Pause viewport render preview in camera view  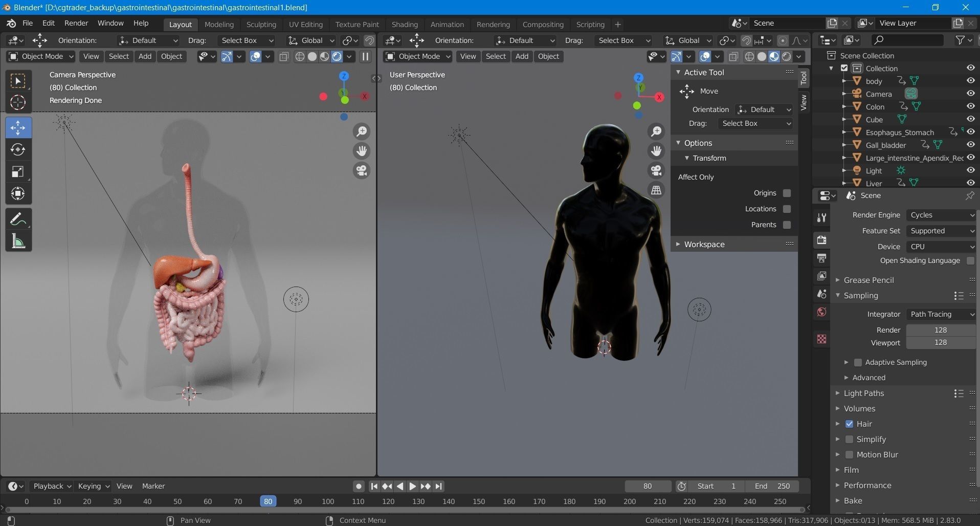pyautogui.click(x=365, y=56)
